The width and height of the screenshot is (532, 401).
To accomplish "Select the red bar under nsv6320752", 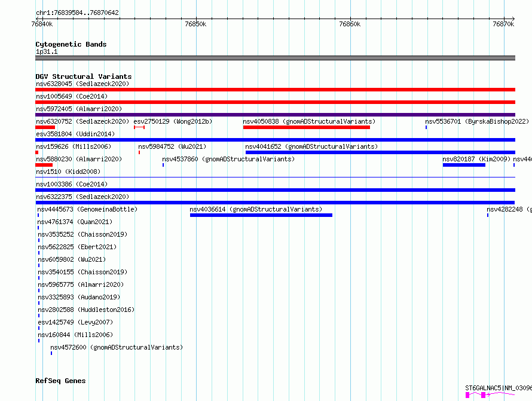I will click(x=45, y=127).
